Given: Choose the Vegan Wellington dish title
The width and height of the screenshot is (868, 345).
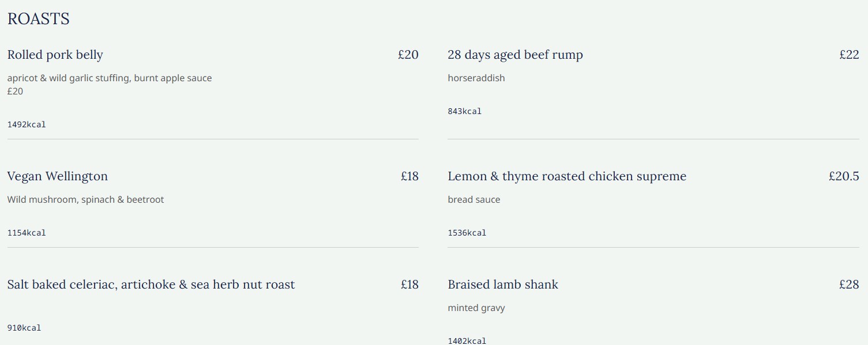Looking at the screenshot, I should pos(57,176).
